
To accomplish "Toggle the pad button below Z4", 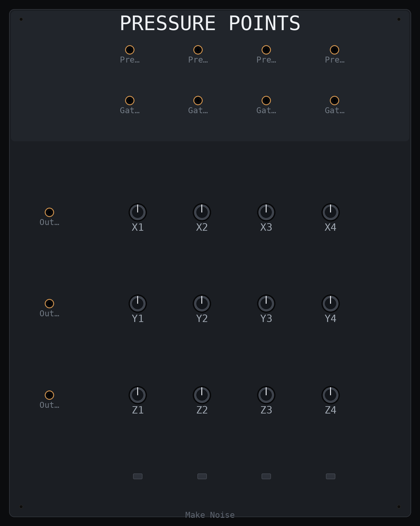I will [x=331, y=476].
